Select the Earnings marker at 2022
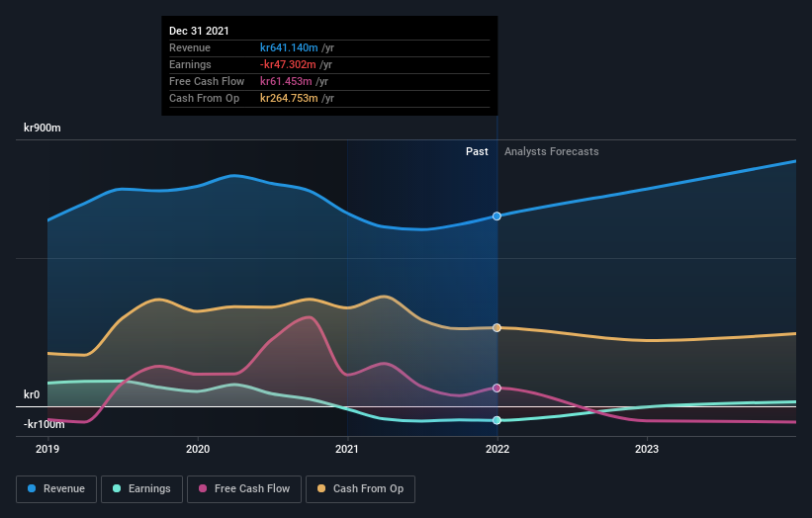Screen dimensions: 812x518 pos(496,420)
